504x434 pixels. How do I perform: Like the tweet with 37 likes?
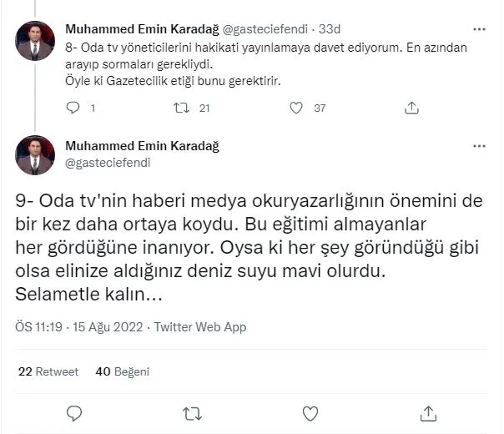point(295,108)
